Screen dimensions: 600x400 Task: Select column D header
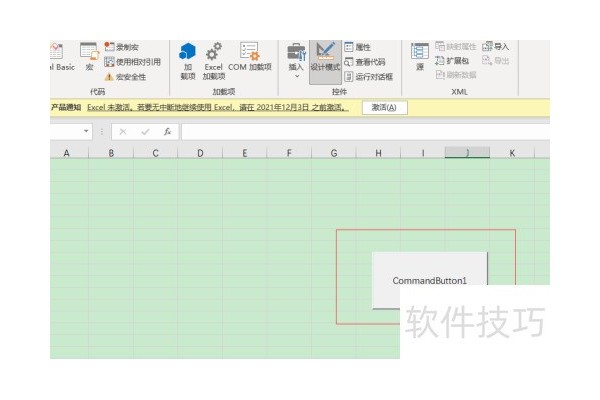coord(200,153)
